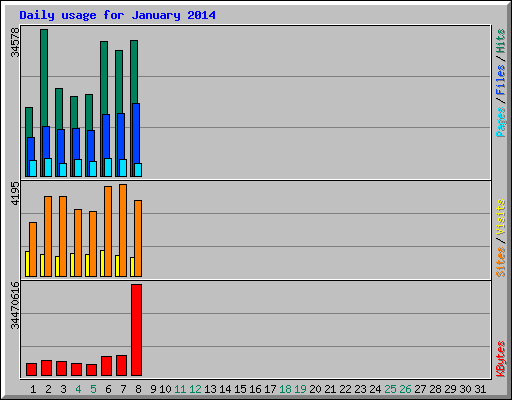Viewport: 512px width, 400px height.
Task: Click green weekend day label '18'
Action: coord(285,389)
